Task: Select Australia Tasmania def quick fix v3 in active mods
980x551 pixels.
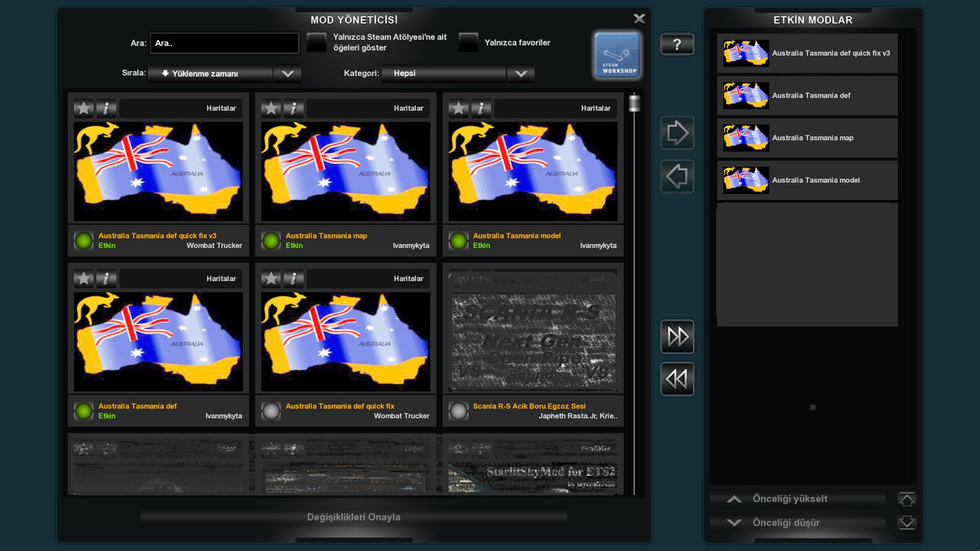Action: tap(807, 54)
